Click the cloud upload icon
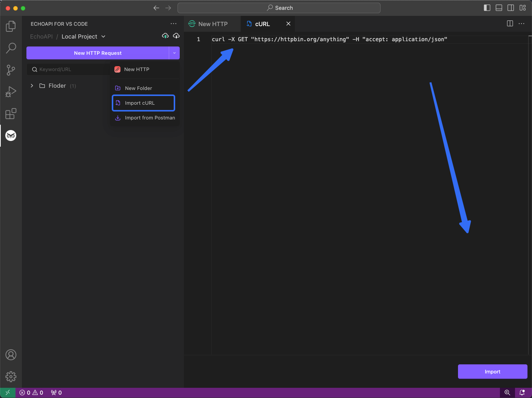The height and width of the screenshot is (398, 532). coord(165,36)
